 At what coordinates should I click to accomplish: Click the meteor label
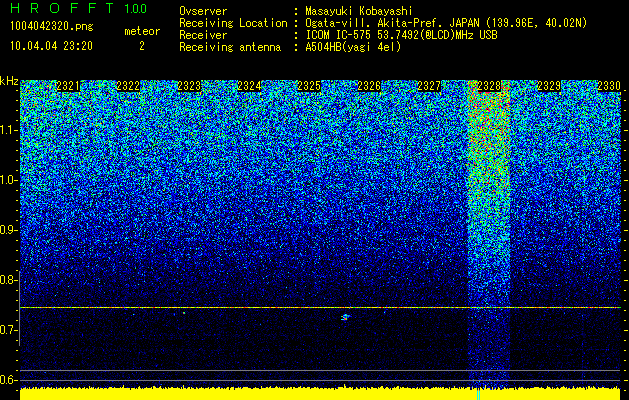pos(142,31)
